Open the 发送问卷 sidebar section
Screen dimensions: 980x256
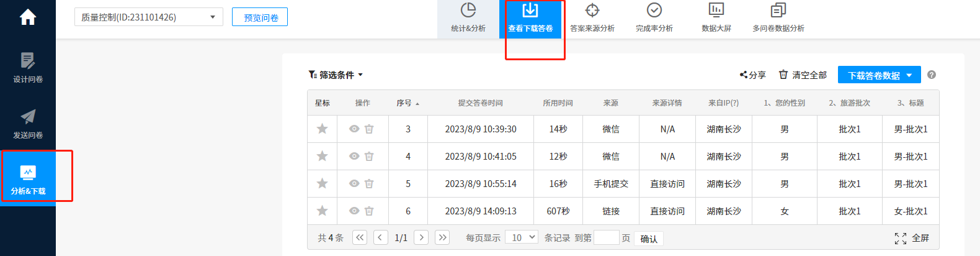point(28,123)
